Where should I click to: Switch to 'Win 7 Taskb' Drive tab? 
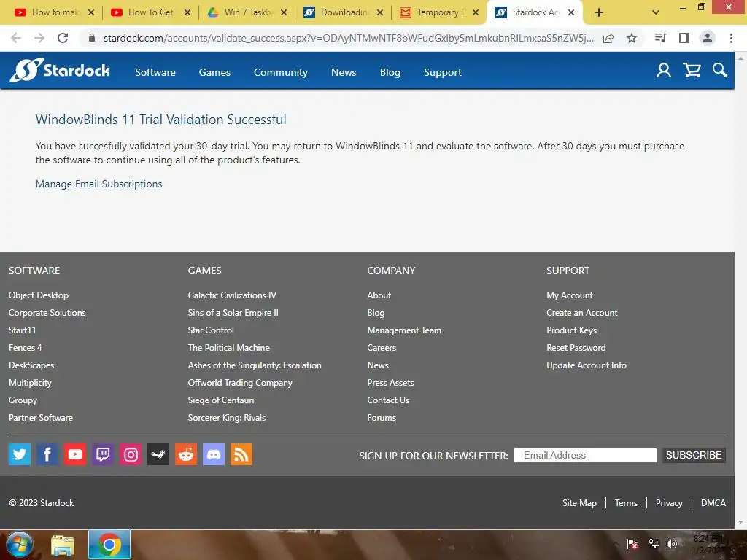point(247,12)
